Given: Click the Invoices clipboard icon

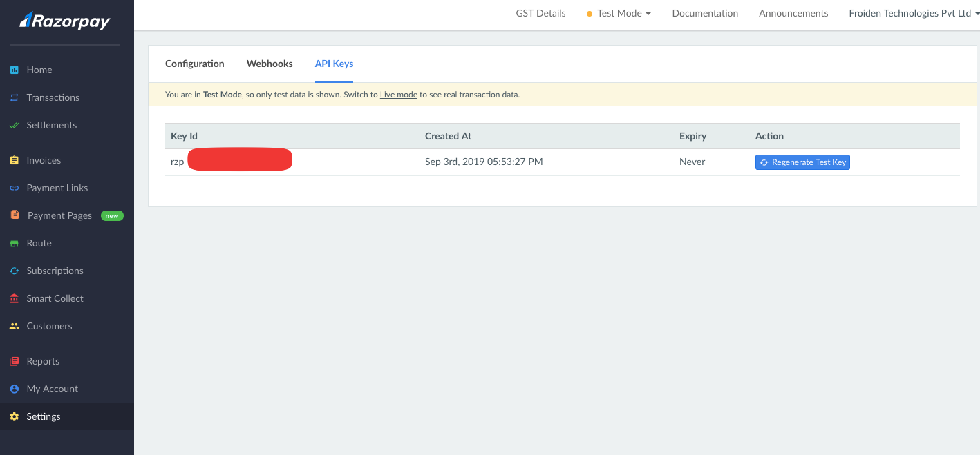Looking at the screenshot, I should click(x=14, y=160).
